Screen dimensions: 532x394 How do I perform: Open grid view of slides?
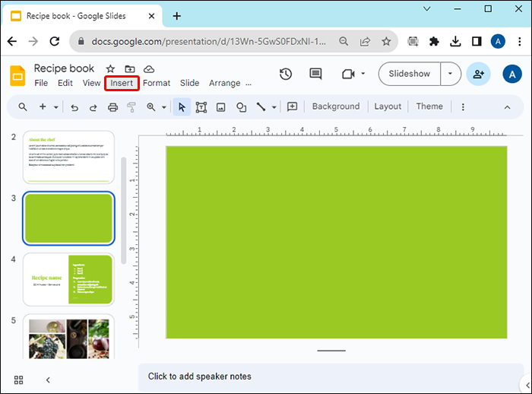click(x=19, y=380)
